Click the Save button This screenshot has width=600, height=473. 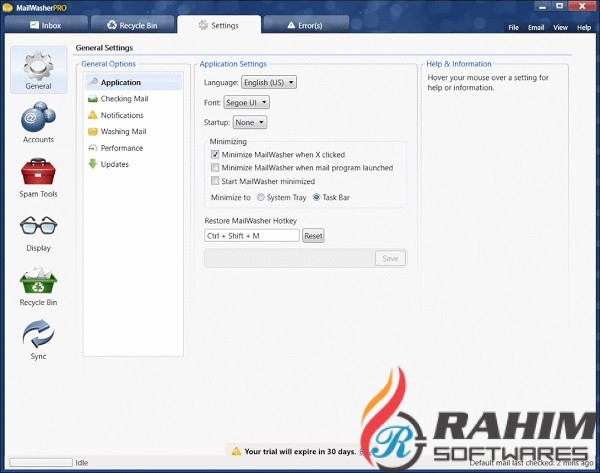pos(390,258)
